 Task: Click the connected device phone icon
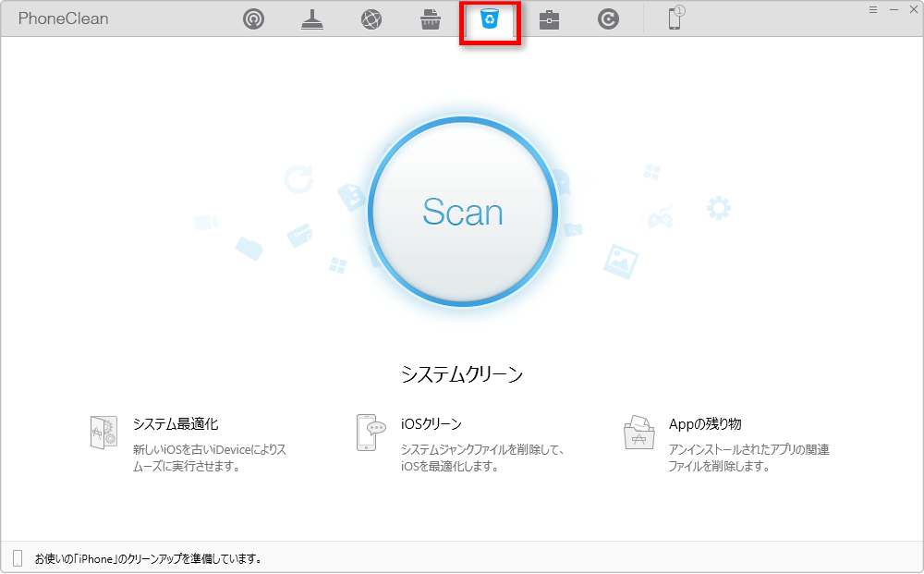[x=675, y=18]
